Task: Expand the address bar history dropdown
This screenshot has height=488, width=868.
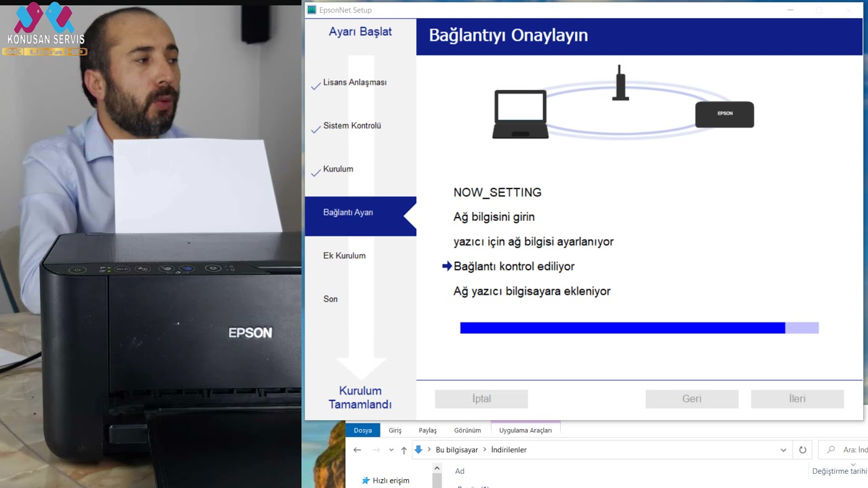Action: pos(783,450)
